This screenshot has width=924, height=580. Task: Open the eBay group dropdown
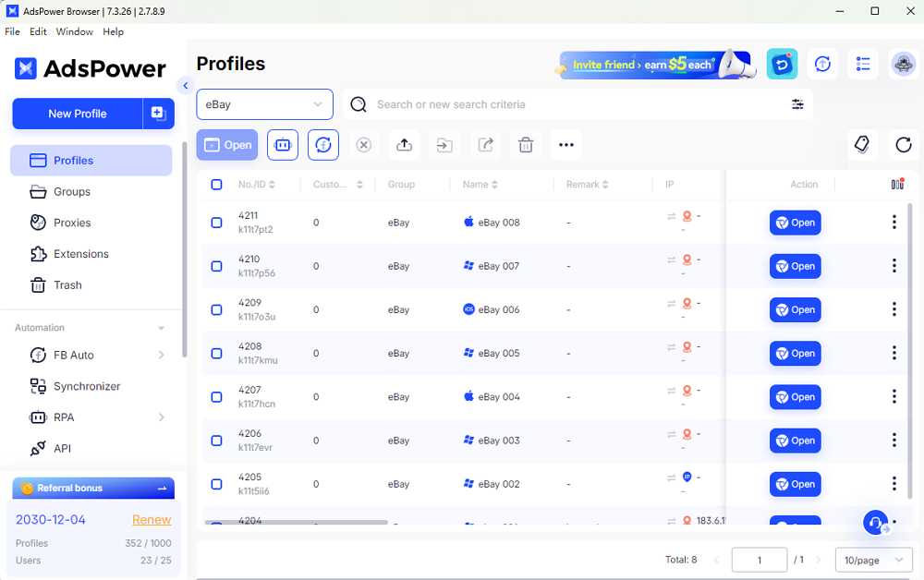pos(264,104)
